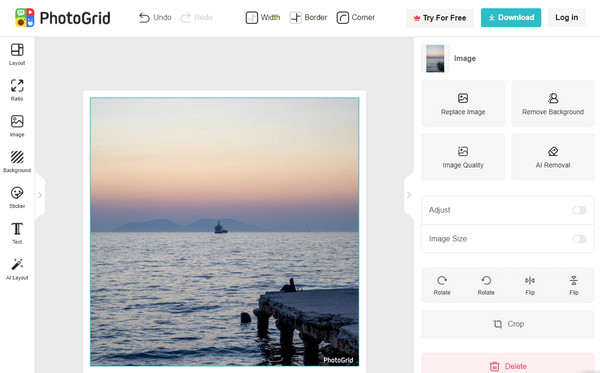Screen dimensions: 600x373
Task: Rotate image clockwise
Action: (x=442, y=285)
